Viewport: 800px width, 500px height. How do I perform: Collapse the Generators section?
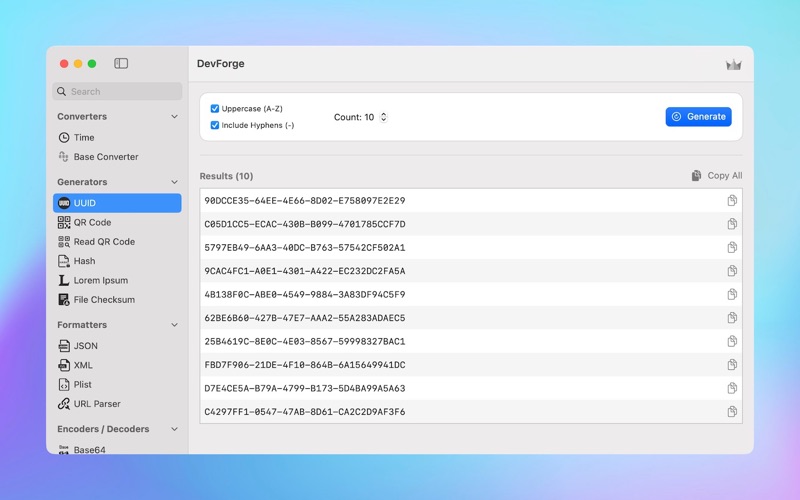(174, 182)
